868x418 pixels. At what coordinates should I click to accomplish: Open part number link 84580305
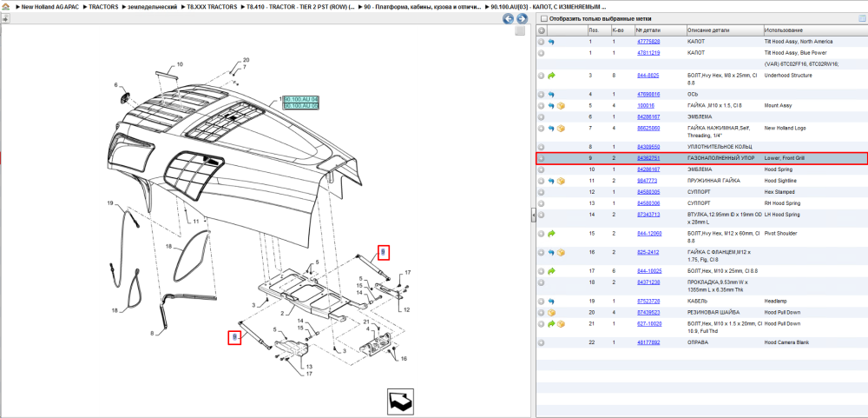pos(648,192)
